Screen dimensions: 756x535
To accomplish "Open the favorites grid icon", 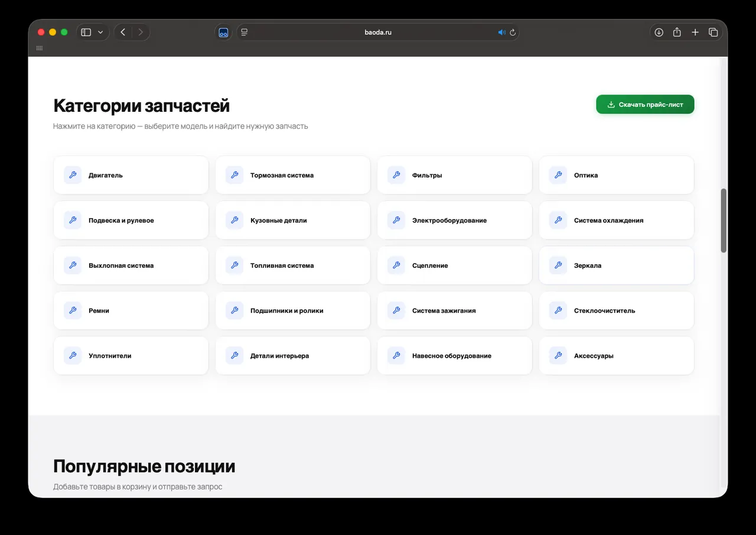I will pyautogui.click(x=40, y=48).
